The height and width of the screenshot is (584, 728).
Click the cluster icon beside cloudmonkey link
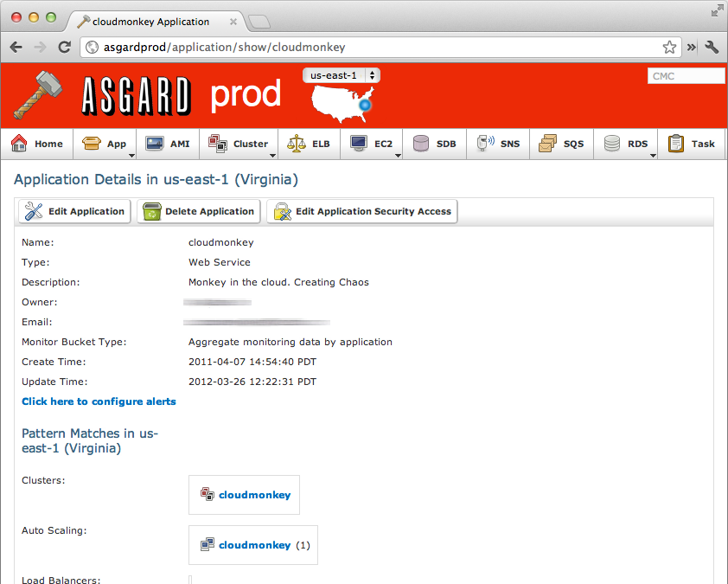coord(207,494)
